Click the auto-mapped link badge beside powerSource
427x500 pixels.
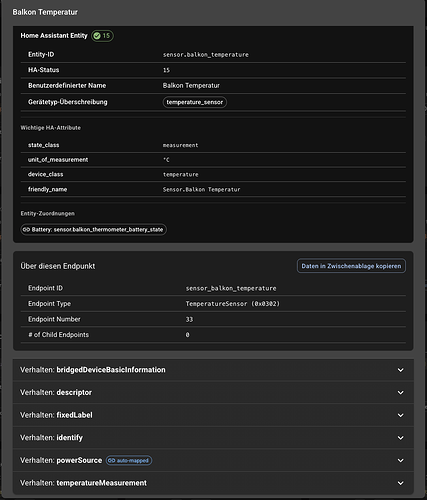(x=129, y=460)
